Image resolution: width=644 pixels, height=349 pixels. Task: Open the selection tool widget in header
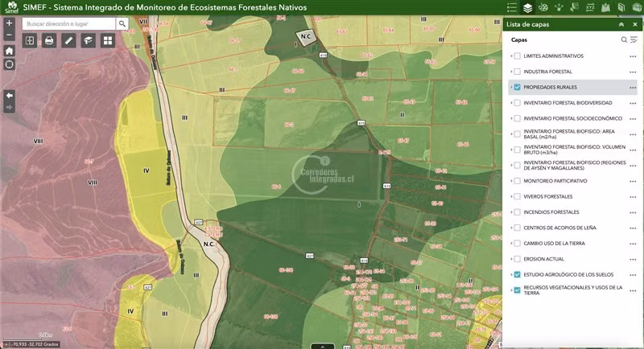pyautogui.click(x=574, y=7)
